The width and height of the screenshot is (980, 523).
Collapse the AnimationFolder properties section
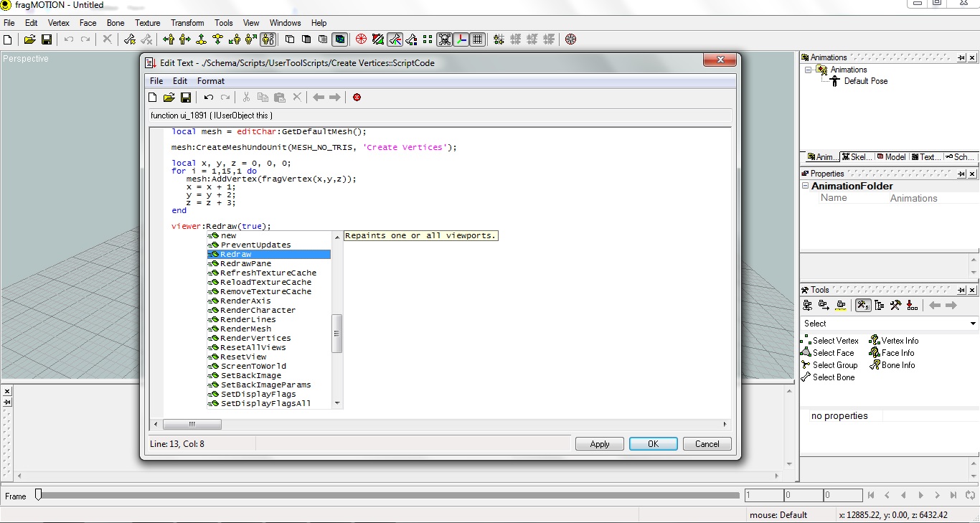click(806, 187)
